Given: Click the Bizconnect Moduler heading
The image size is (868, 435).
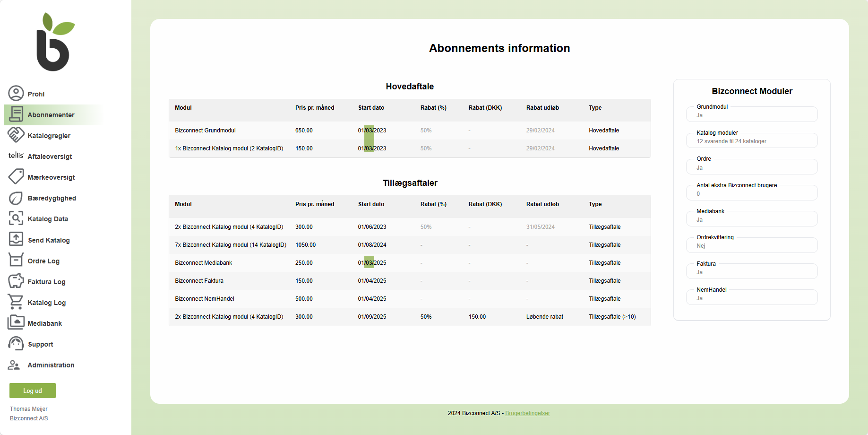Looking at the screenshot, I should coord(752,91).
